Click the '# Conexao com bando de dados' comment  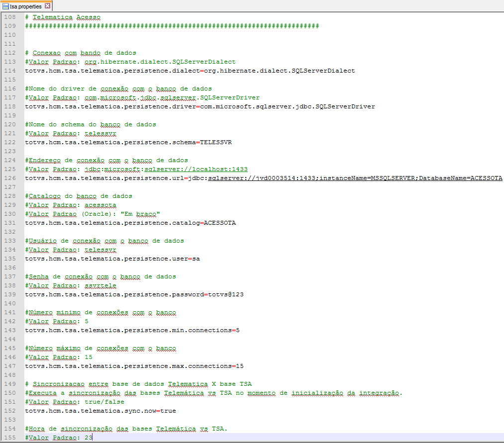(81, 53)
